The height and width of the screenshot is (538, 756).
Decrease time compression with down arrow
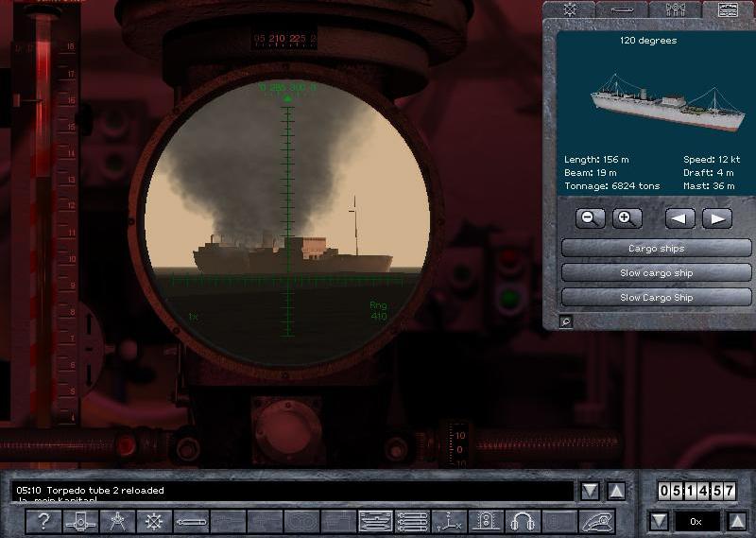coord(659,521)
